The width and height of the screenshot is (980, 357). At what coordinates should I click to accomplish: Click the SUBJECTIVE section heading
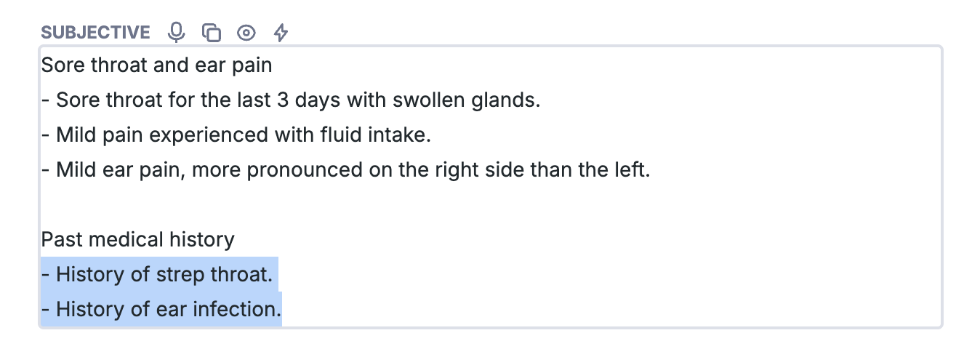95,33
